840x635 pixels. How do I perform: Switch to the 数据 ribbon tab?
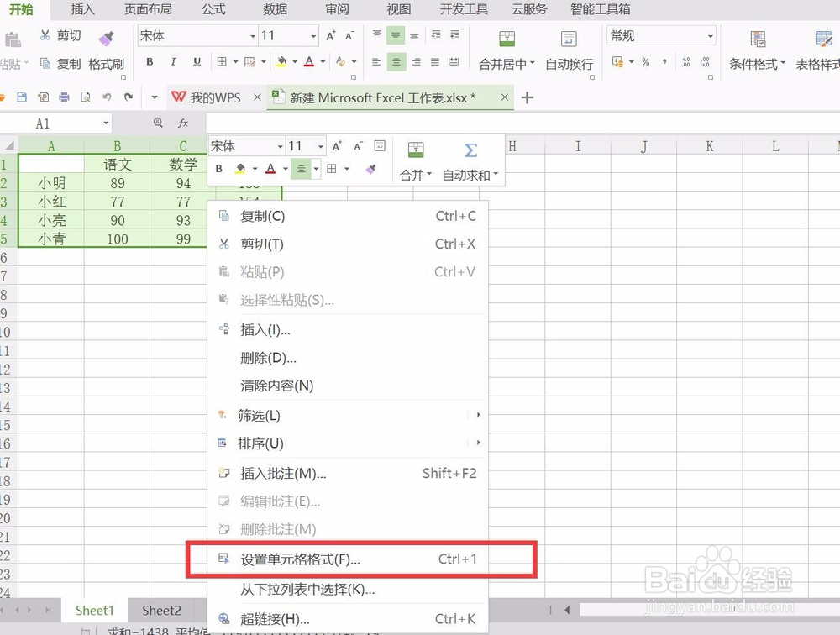point(274,9)
